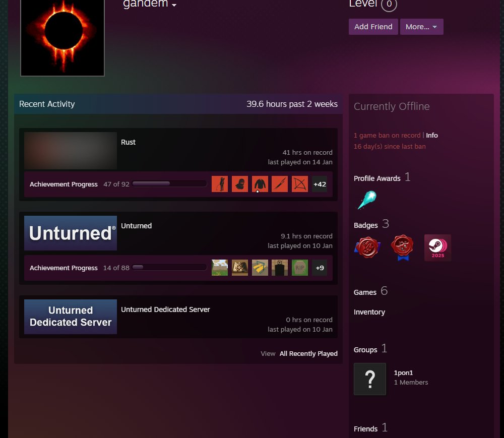Click the Steam 2025 badge
The image size is (504, 438).
(437, 247)
